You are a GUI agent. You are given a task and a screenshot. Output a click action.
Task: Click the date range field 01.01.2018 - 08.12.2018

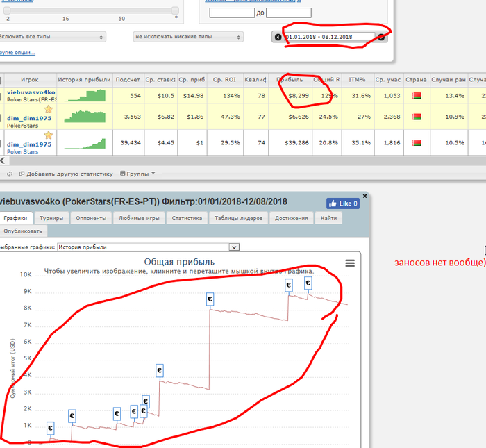point(330,37)
